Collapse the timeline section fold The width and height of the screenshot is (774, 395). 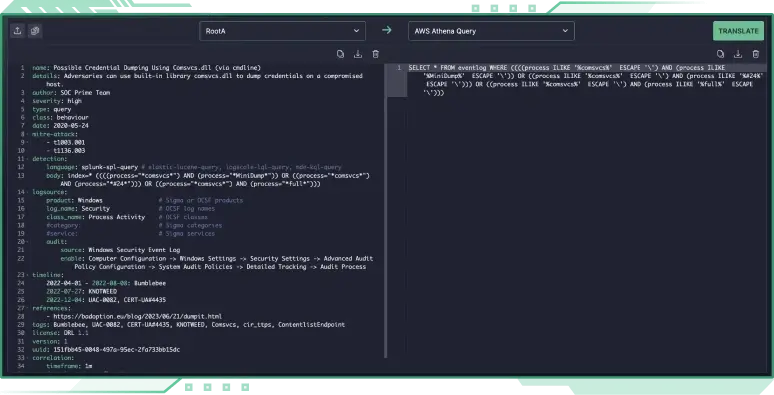tap(28, 275)
